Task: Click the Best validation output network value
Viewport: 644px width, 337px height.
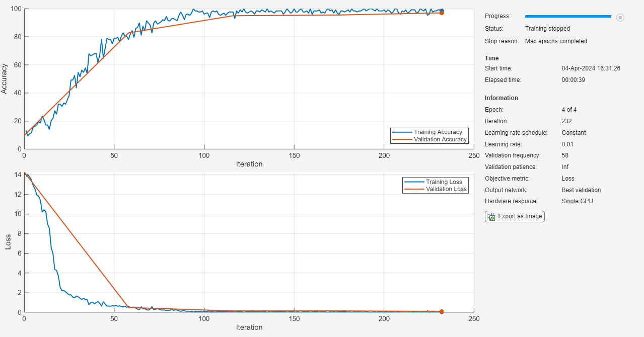Action: [x=581, y=190]
